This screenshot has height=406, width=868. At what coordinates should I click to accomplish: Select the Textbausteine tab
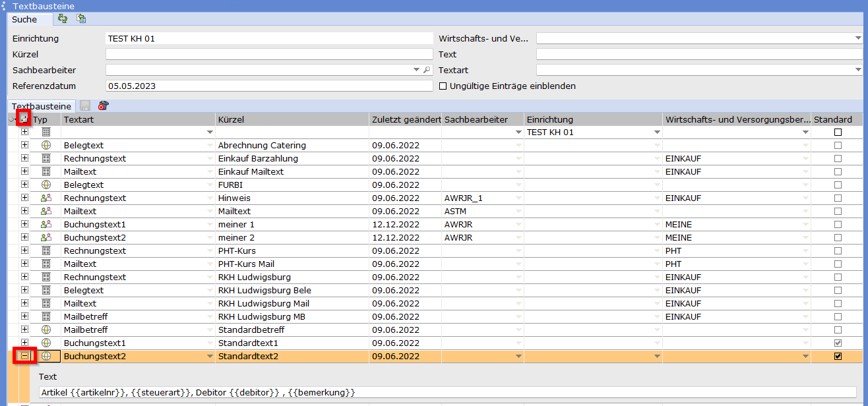pyautogui.click(x=42, y=106)
